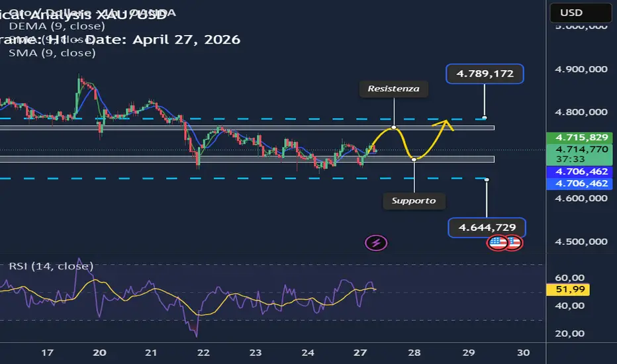Click the 40,00 RSI axis level
This screenshot has height=364, width=617.
(569, 306)
